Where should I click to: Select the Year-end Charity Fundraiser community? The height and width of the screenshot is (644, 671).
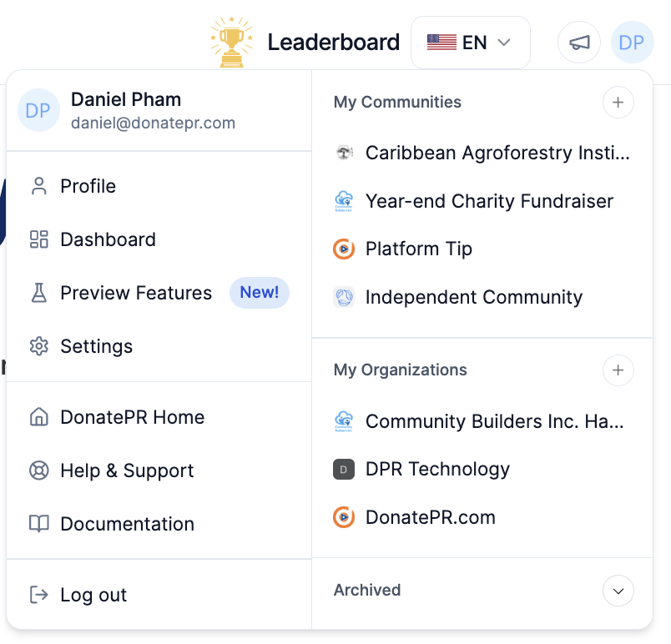pyautogui.click(x=489, y=201)
